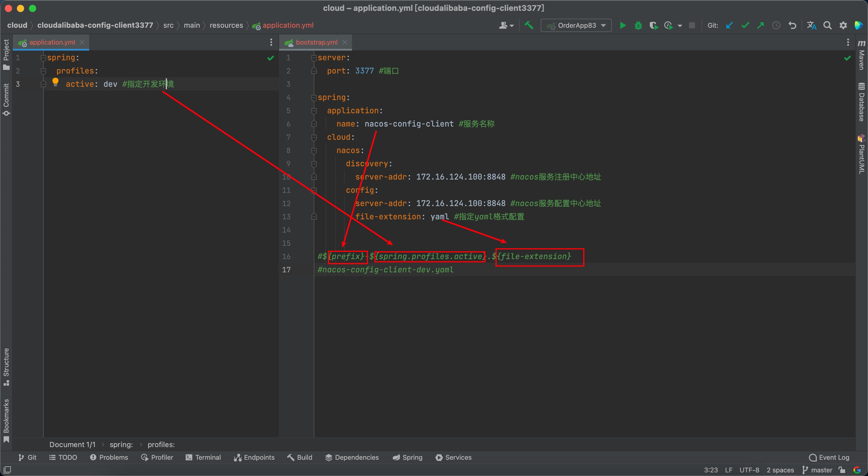The image size is (868, 476).
Task: Rollback changes with undo arrow icon
Action: (792, 25)
